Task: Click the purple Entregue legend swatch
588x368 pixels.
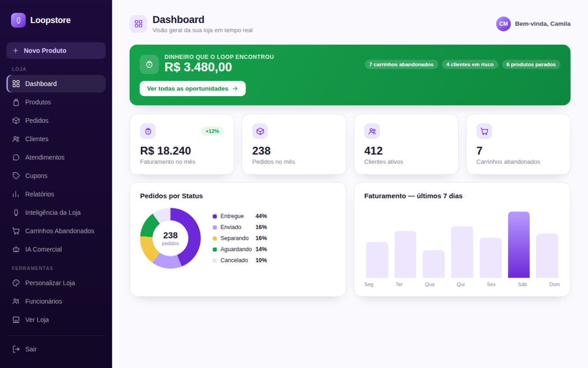Action: coord(215,216)
